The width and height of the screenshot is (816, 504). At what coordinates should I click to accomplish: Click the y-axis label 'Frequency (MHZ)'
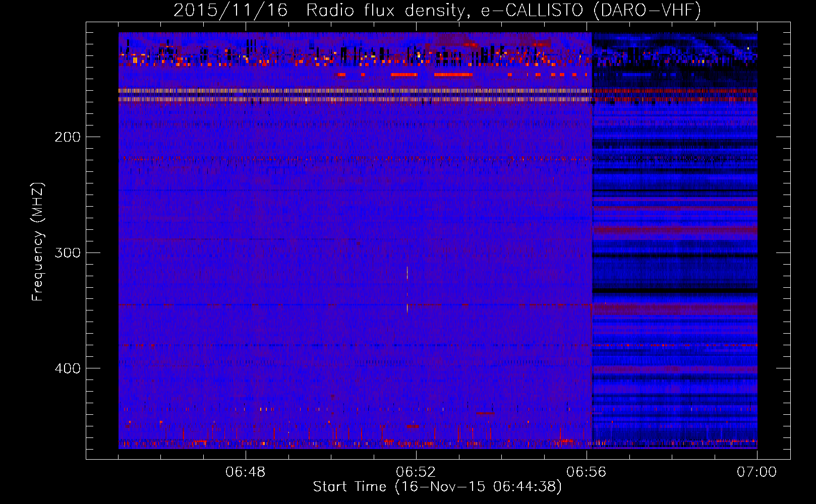(x=38, y=242)
